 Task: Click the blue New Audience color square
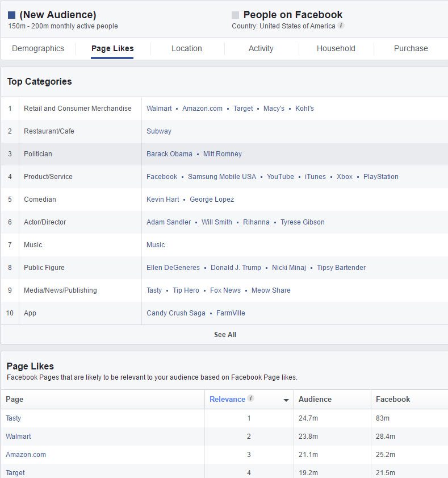(11, 15)
